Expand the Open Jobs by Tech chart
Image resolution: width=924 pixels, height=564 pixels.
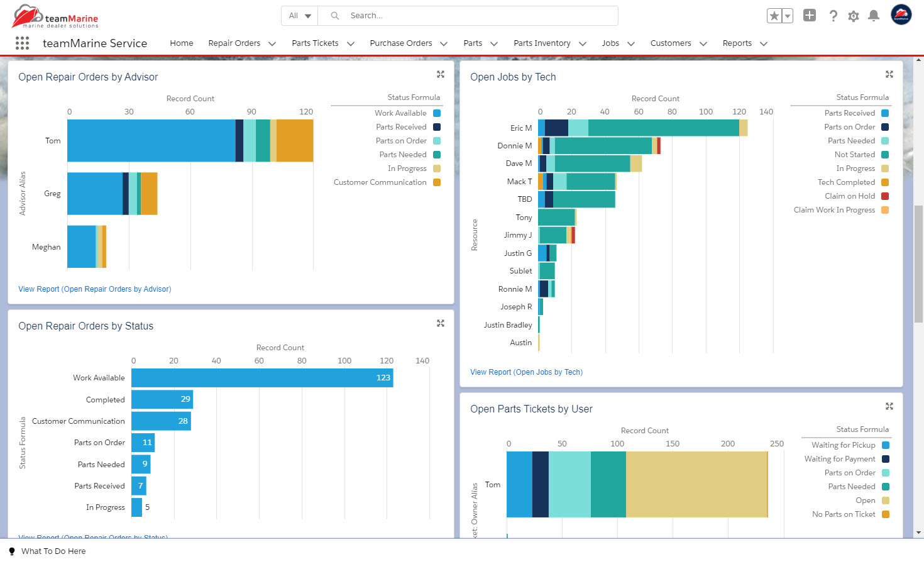[889, 74]
